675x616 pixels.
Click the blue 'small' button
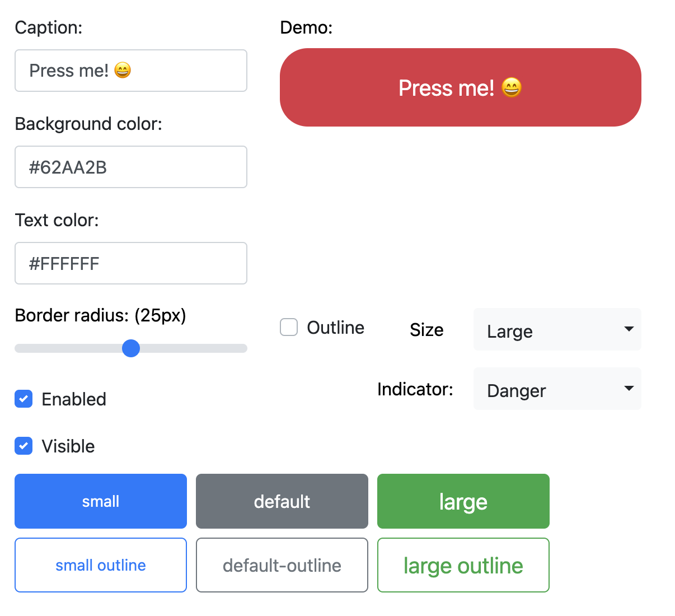pos(101,501)
